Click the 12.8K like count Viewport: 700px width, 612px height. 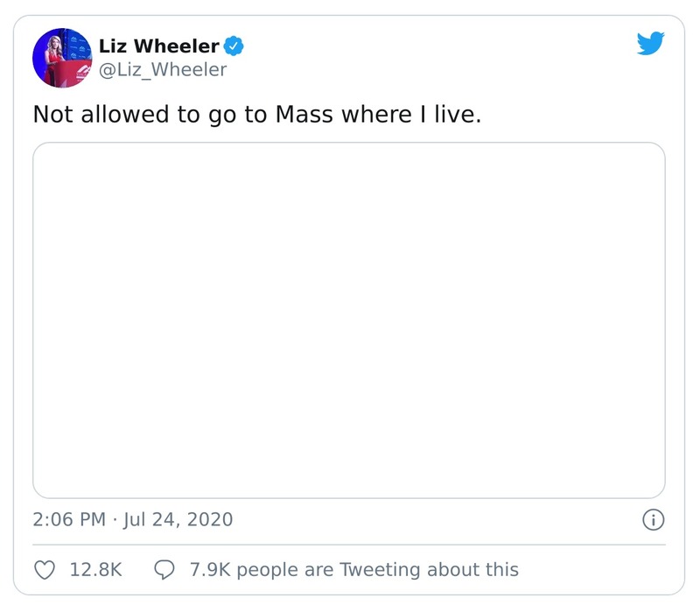(x=95, y=570)
